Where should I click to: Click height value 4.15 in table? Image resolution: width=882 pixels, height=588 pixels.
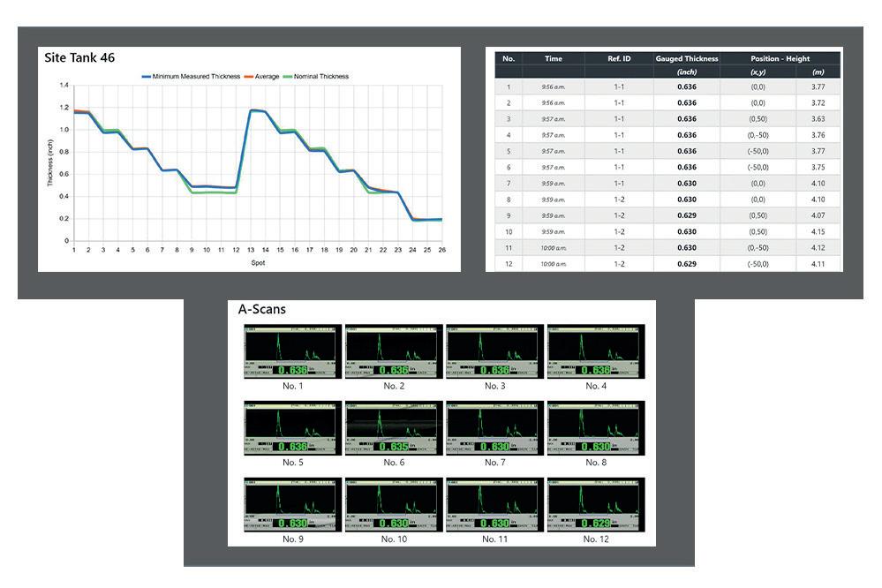(x=818, y=232)
